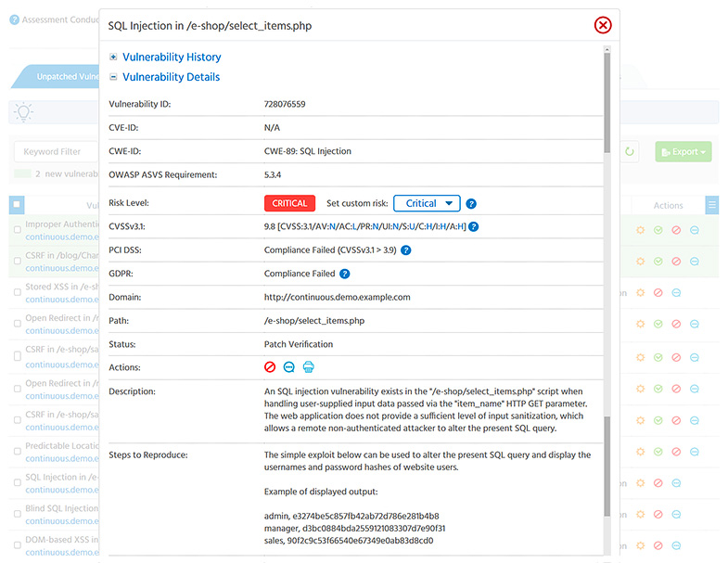Click the blue comment icon in Actions row

[x=289, y=367]
